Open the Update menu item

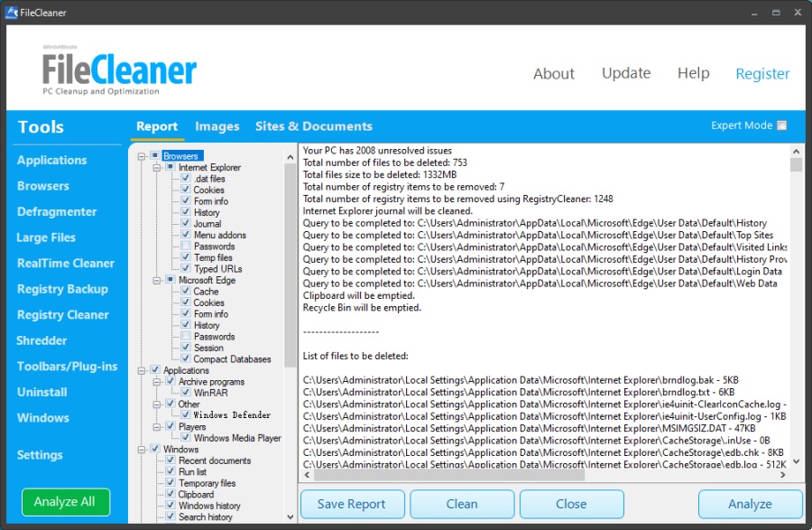click(x=626, y=73)
